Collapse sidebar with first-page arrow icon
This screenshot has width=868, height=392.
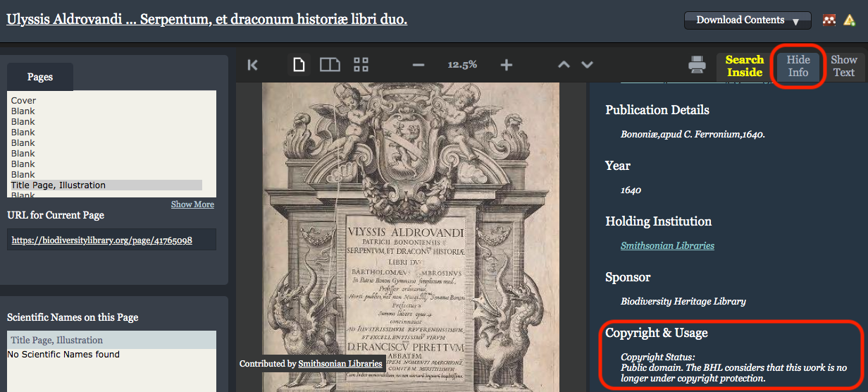click(x=253, y=65)
